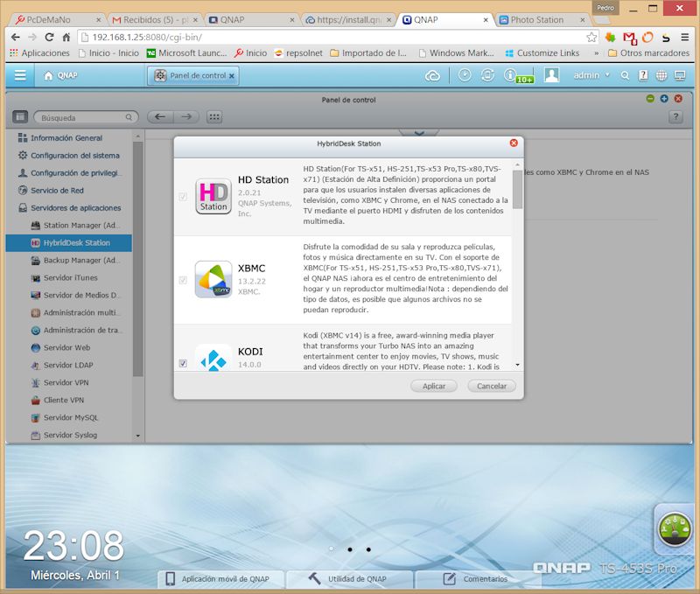Click the sidebar scroll down arrow
Screen dimensions: 700x594
click(138, 436)
